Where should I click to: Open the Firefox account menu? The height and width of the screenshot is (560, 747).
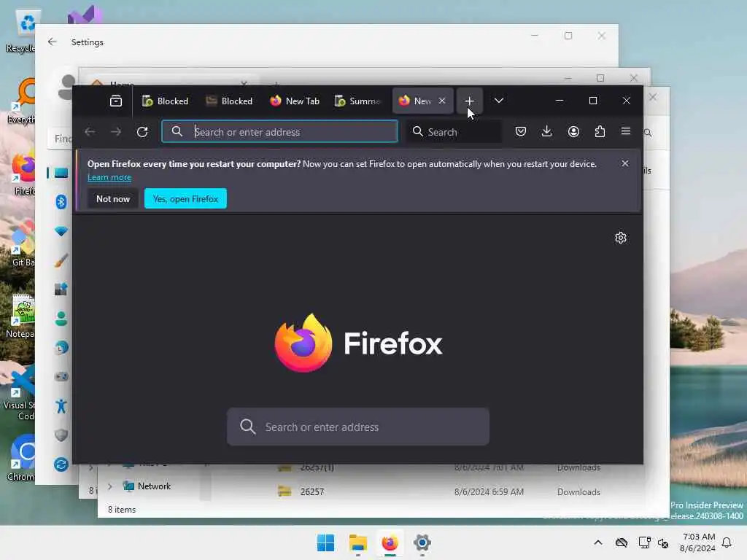click(x=573, y=131)
